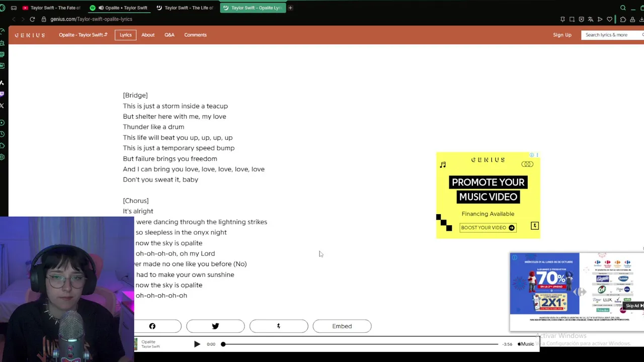Click the browser reload button
The height and width of the screenshot is (362, 644).
[32, 19]
